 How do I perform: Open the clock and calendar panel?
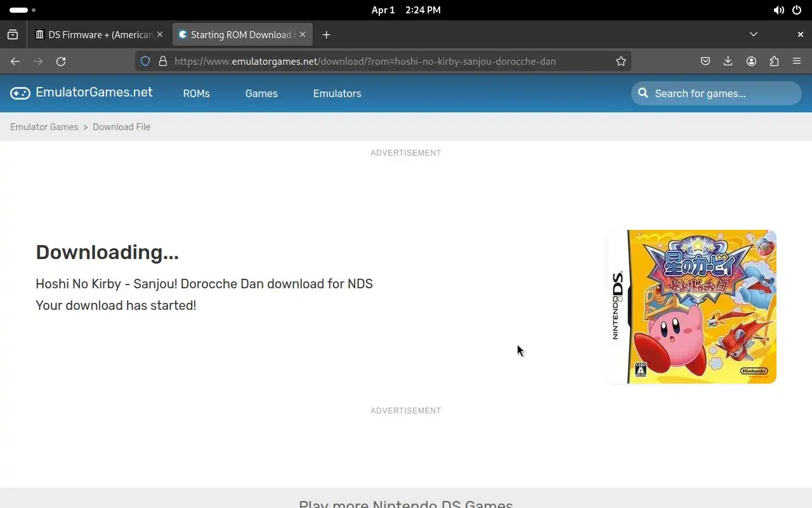pos(406,10)
